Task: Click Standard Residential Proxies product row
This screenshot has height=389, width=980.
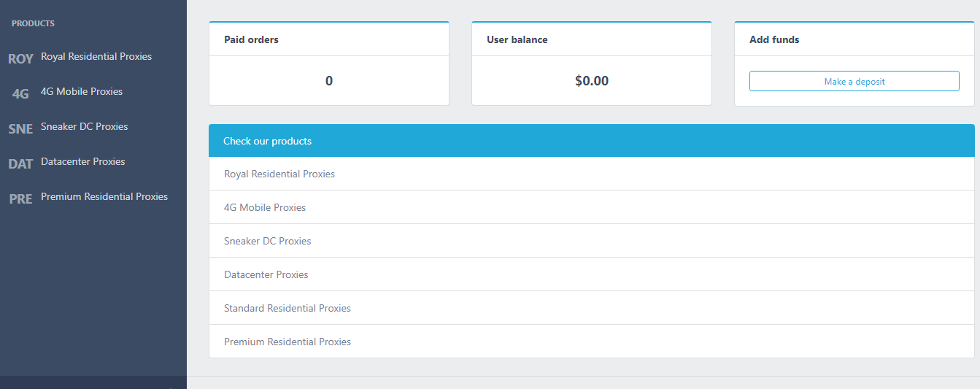Action: tap(288, 308)
